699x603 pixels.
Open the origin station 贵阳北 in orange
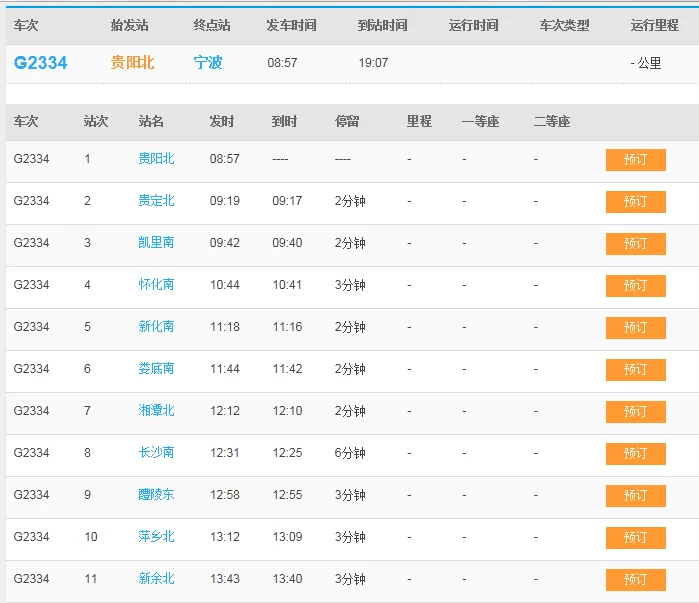tap(132, 63)
